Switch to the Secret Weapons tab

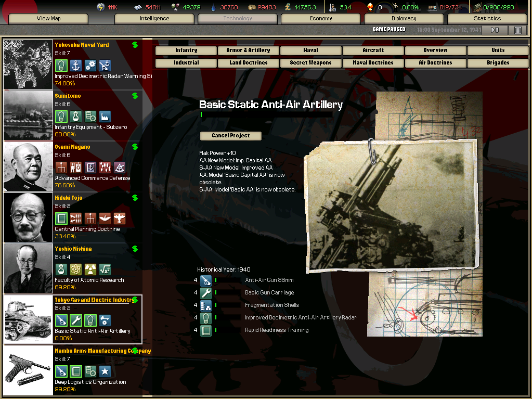coord(310,63)
